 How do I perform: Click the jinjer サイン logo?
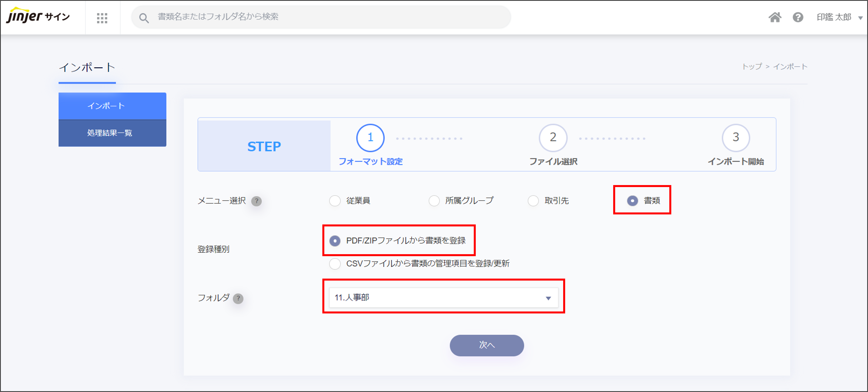[38, 16]
